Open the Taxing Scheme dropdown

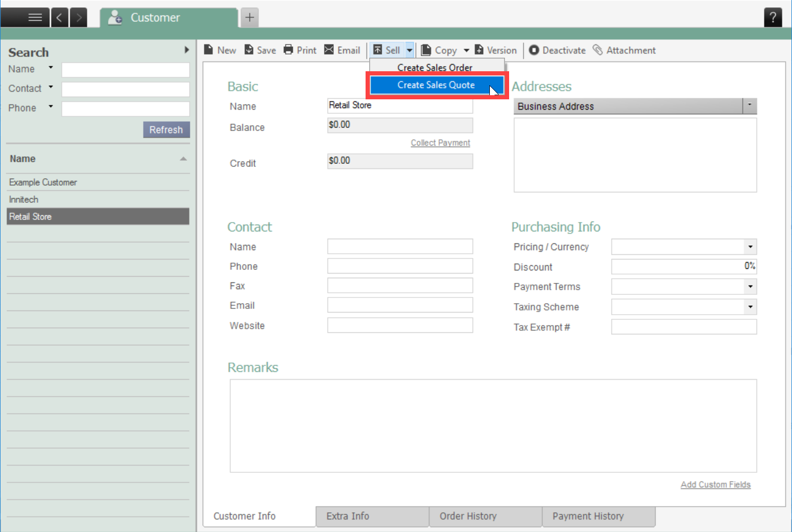click(x=750, y=306)
